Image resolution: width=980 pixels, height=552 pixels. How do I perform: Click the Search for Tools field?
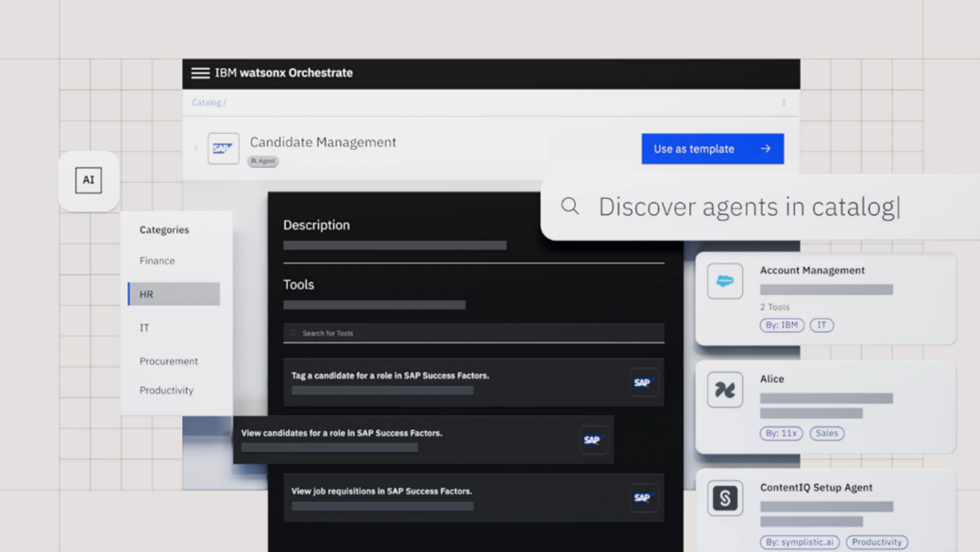point(472,333)
